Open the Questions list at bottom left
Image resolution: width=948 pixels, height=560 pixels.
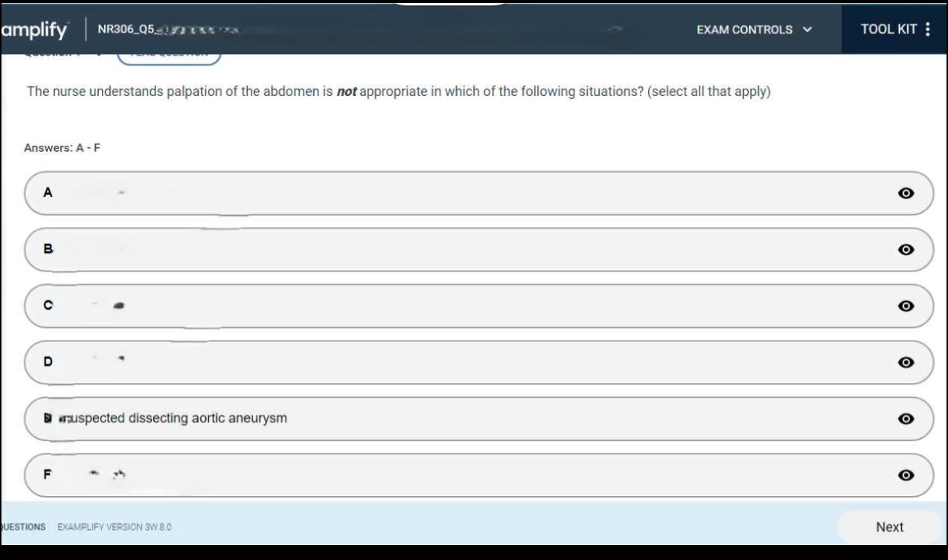click(x=22, y=527)
